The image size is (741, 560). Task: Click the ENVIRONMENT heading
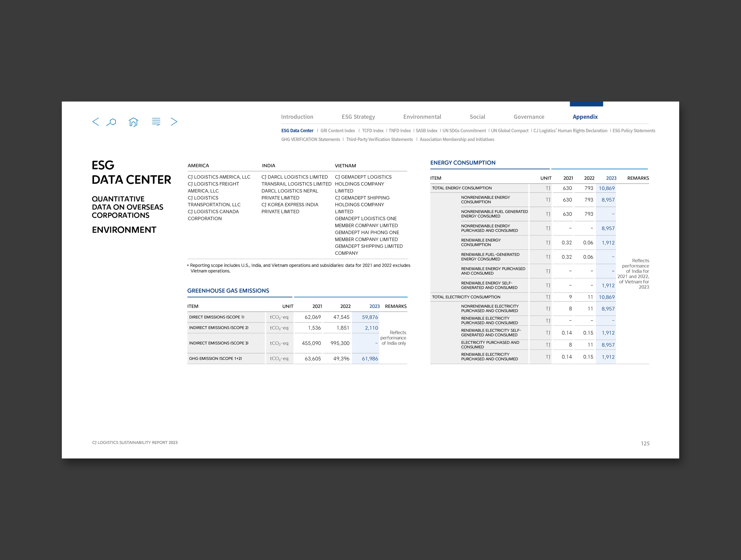point(124,230)
